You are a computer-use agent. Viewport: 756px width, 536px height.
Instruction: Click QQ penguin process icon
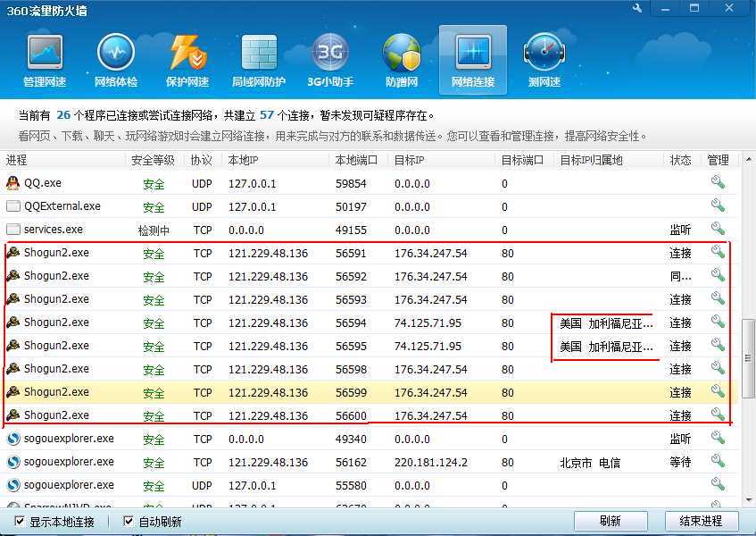[13, 183]
